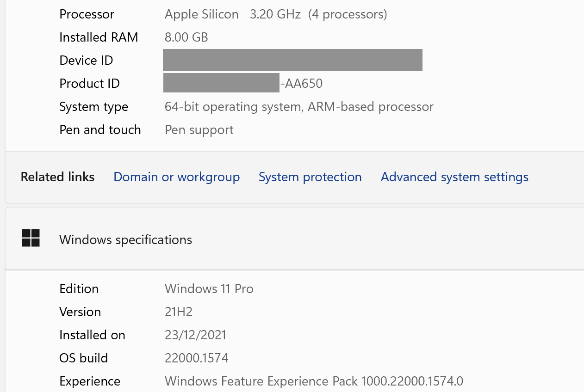Screen dimensions: 584x392
Task: Click the Related links label
Action: 57,177
